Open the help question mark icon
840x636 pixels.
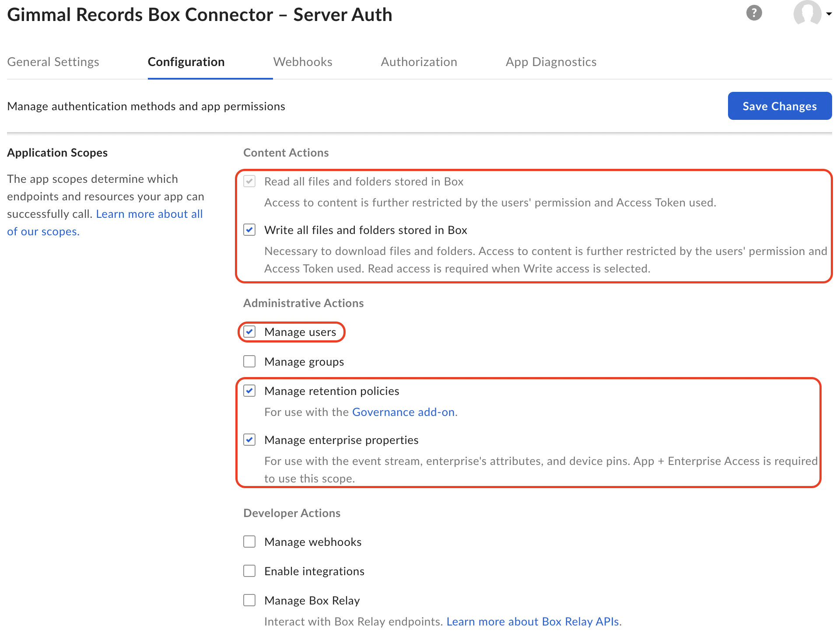click(x=754, y=13)
